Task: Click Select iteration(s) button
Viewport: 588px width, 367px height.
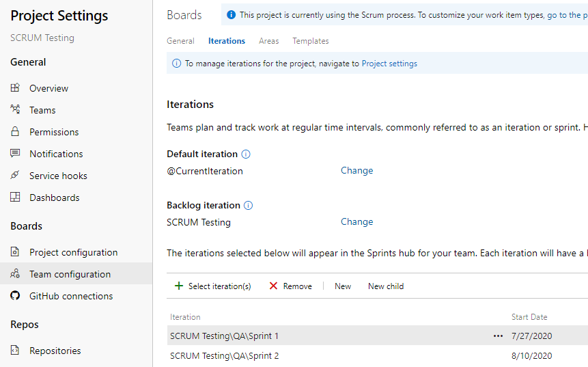Action: pyautogui.click(x=213, y=286)
